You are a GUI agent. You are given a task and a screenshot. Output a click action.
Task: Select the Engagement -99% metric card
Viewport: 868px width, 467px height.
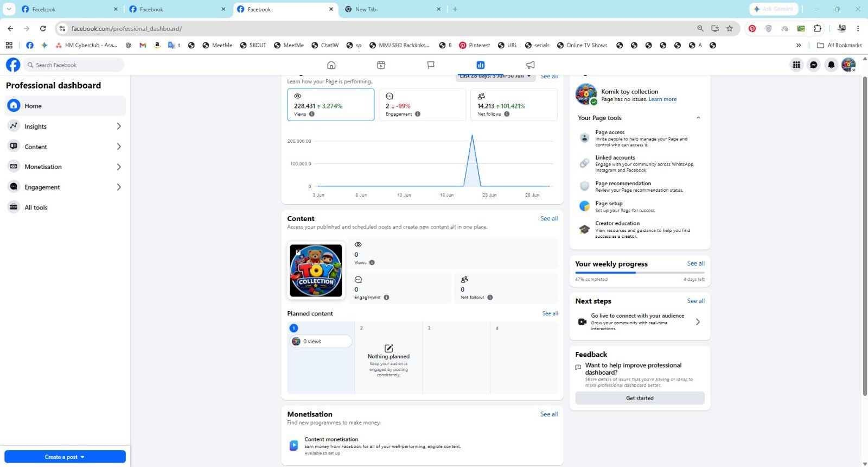(423, 104)
